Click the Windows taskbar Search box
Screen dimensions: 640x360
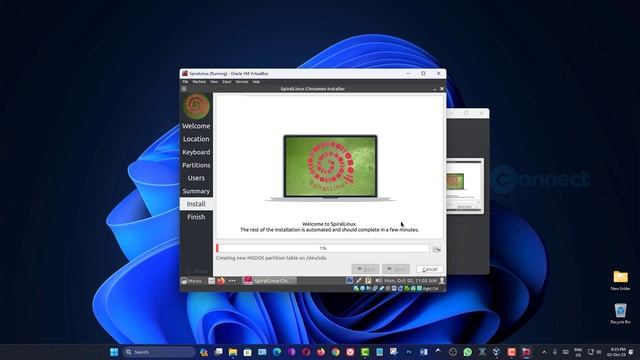(x=159, y=352)
